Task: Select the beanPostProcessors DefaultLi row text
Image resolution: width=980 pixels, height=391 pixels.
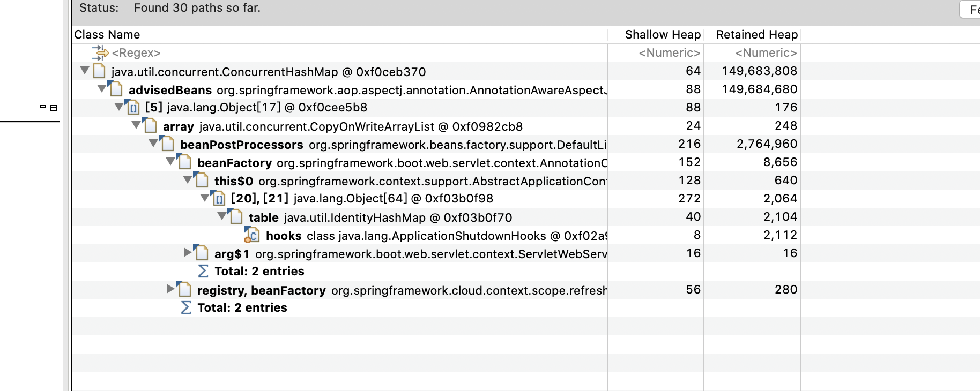Action: [394, 145]
